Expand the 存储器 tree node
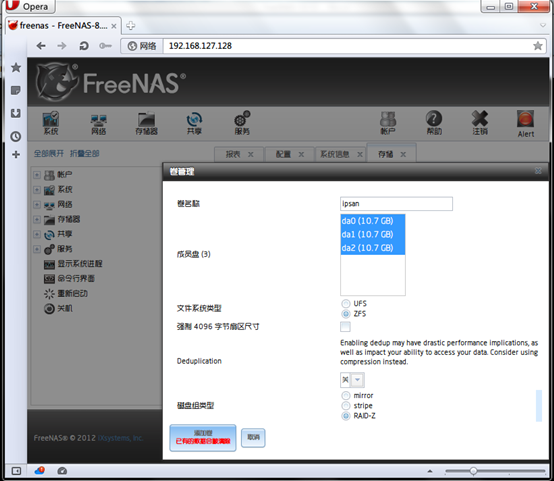Image resolution: width=554 pixels, height=481 pixels. [x=37, y=219]
